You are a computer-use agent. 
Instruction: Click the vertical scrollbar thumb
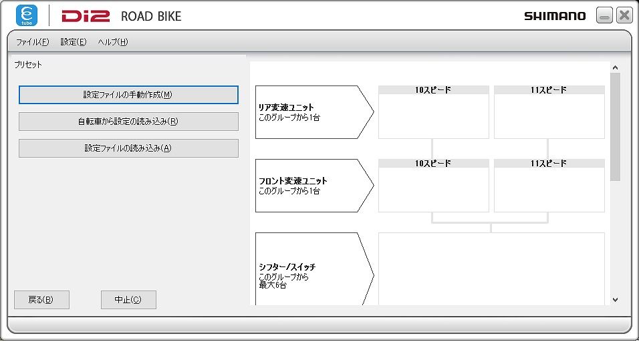click(x=616, y=127)
